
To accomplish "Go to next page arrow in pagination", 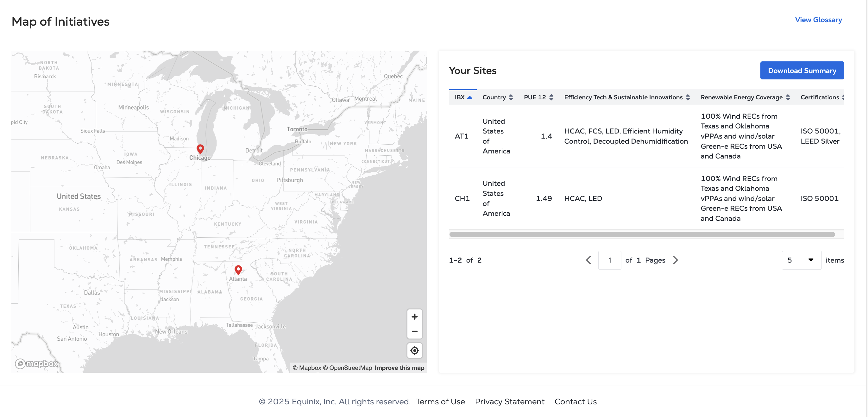I will pos(675,260).
